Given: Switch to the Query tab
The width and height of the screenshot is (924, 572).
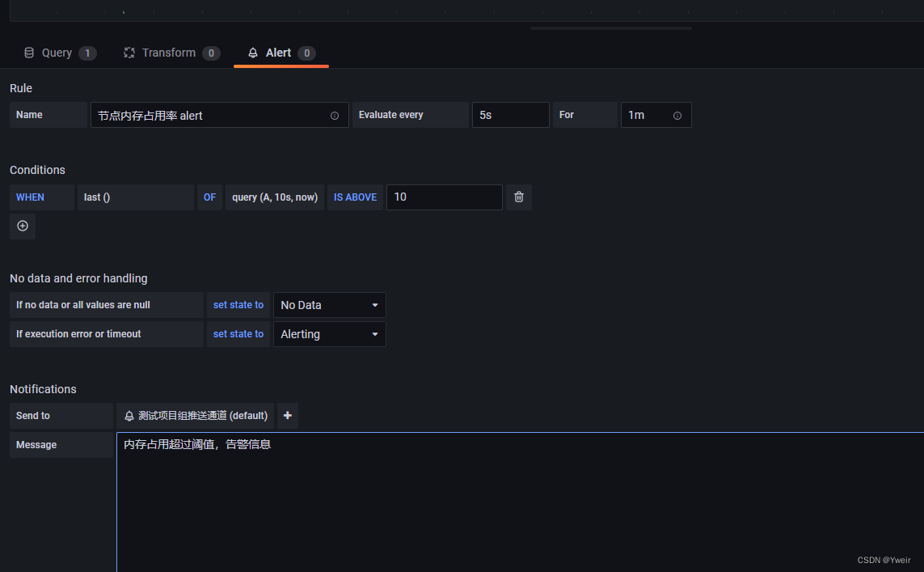Looking at the screenshot, I should click(57, 52).
